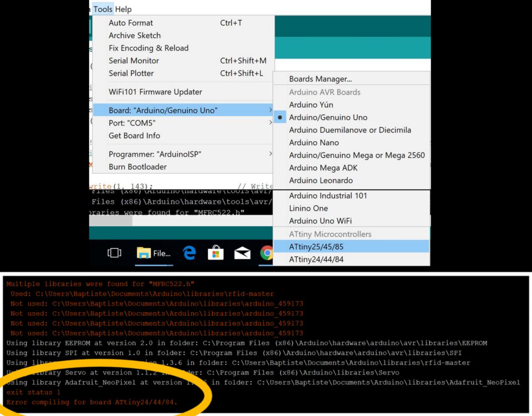
Task: Click 'Using library Adafruit_NeoPixel' console line
Action: [263, 382]
